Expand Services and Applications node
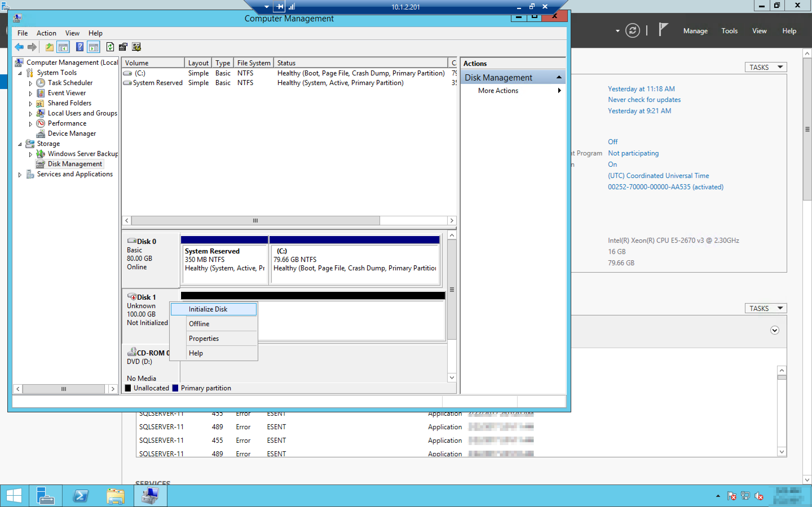The width and height of the screenshot is (812, 507). pos(20,174)
